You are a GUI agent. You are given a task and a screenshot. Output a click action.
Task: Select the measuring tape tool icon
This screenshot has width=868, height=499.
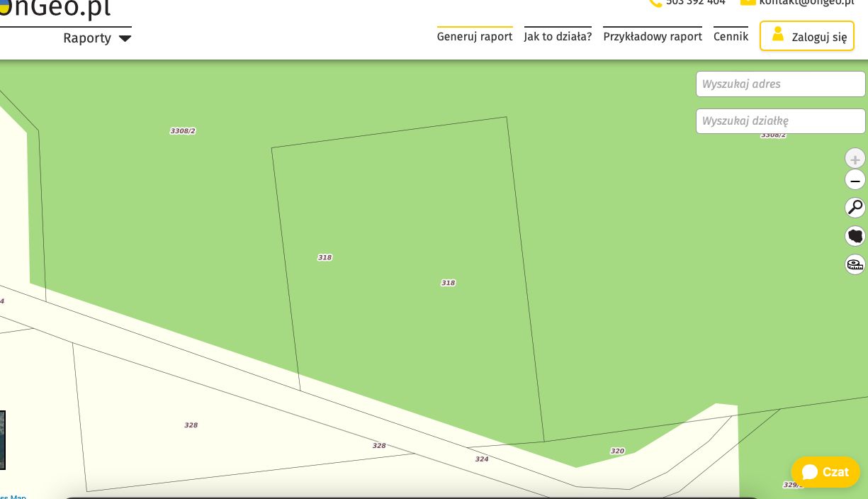click(x=855, y=264)
